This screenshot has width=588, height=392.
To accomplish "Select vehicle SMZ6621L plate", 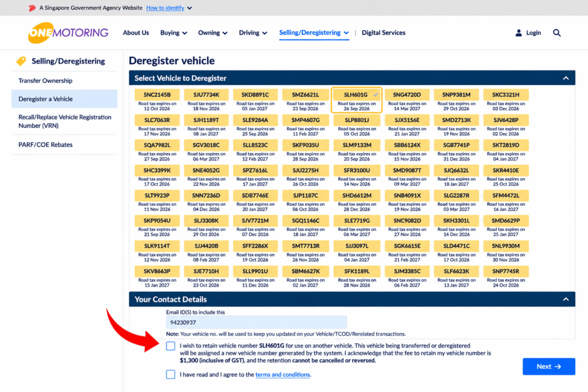I will 305,95.
